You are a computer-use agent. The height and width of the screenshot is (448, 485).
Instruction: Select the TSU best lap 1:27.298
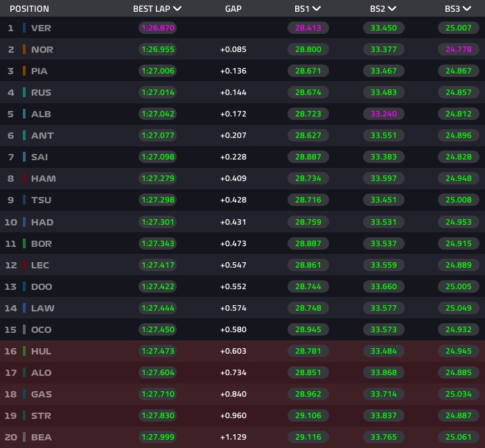(x=158, y=200)
